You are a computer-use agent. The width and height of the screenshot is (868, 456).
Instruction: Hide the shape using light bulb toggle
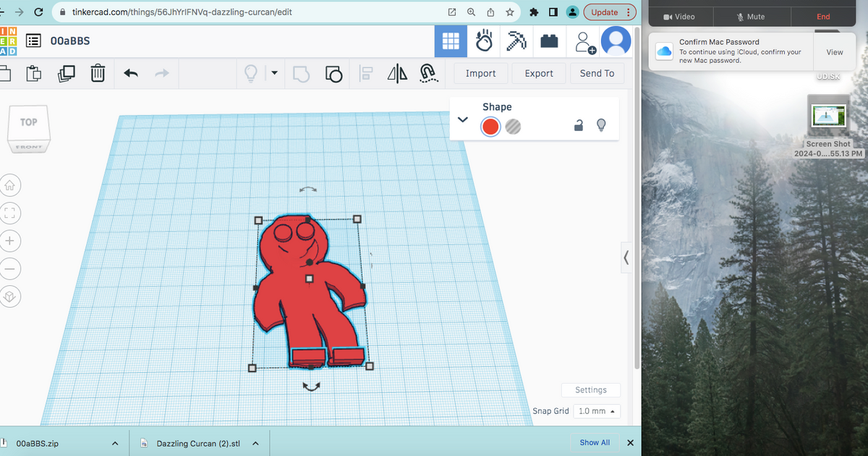click(x=601, y=125)
